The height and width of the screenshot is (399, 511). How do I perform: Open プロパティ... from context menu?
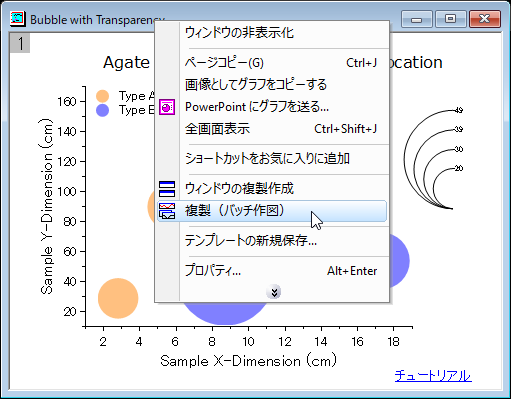[x=273, y=271]
